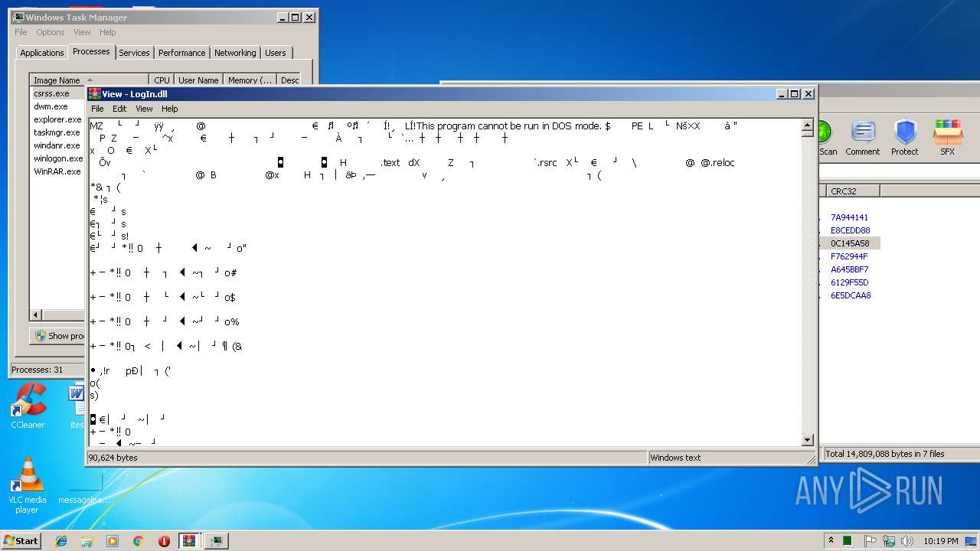
Task: Open the VLC media player desktop shortcut
Action: pos(28,485)
